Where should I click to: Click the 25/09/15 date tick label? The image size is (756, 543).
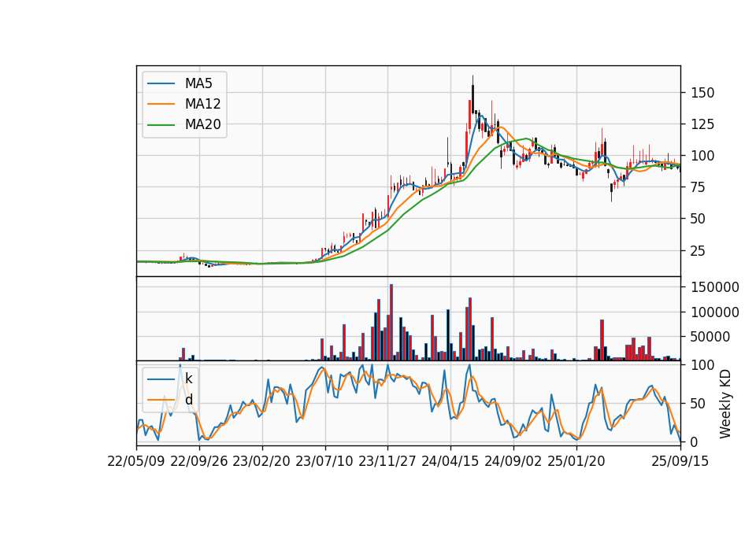pos(680,461)
